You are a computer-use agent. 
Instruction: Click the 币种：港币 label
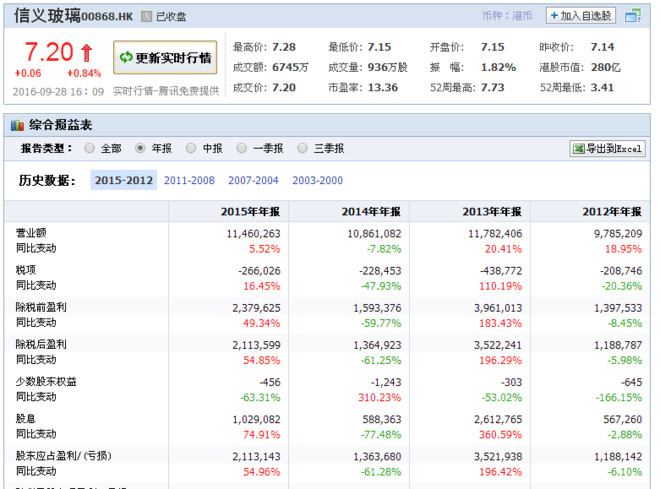tap(507, 16)
